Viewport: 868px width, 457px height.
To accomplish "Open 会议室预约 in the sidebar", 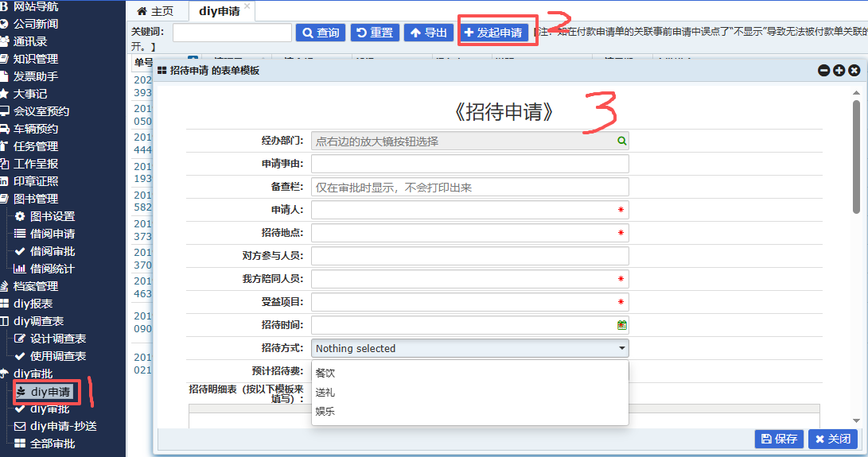I will click(41, 111).
